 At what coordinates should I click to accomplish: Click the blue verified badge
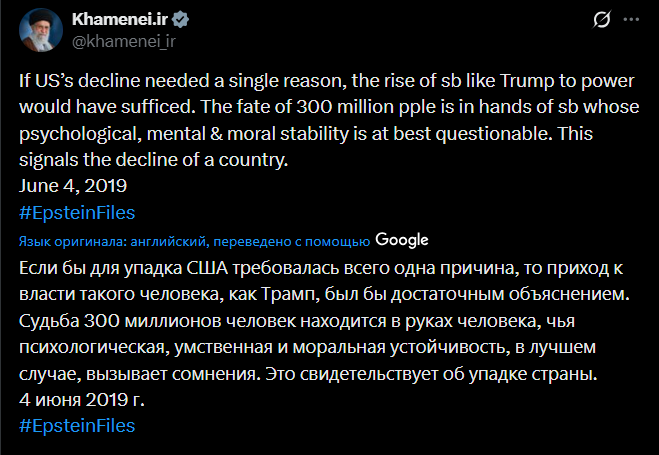click(x=182, y=21)
